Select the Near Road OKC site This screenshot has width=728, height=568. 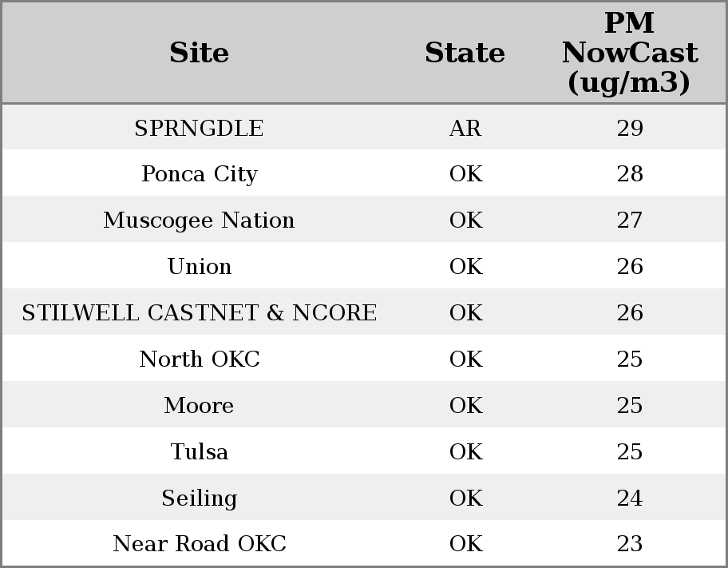[199, 544]
